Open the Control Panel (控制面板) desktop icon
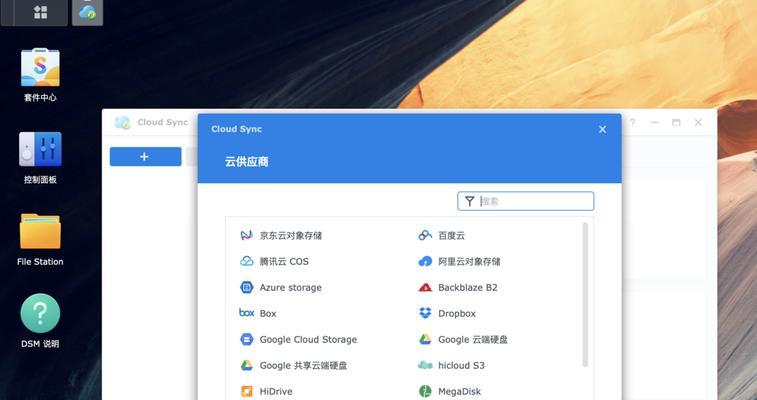This screenshot has width=757, height=400. tap(40, 149)
